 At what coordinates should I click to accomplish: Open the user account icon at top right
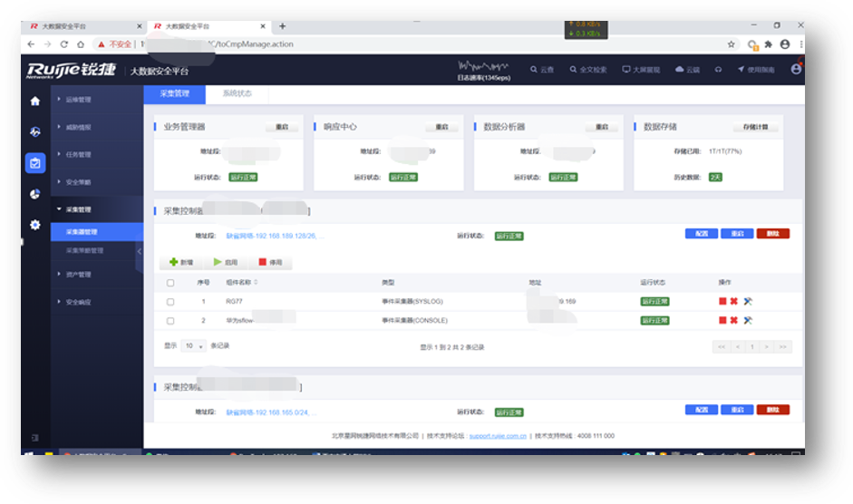[x=796, y=69]
